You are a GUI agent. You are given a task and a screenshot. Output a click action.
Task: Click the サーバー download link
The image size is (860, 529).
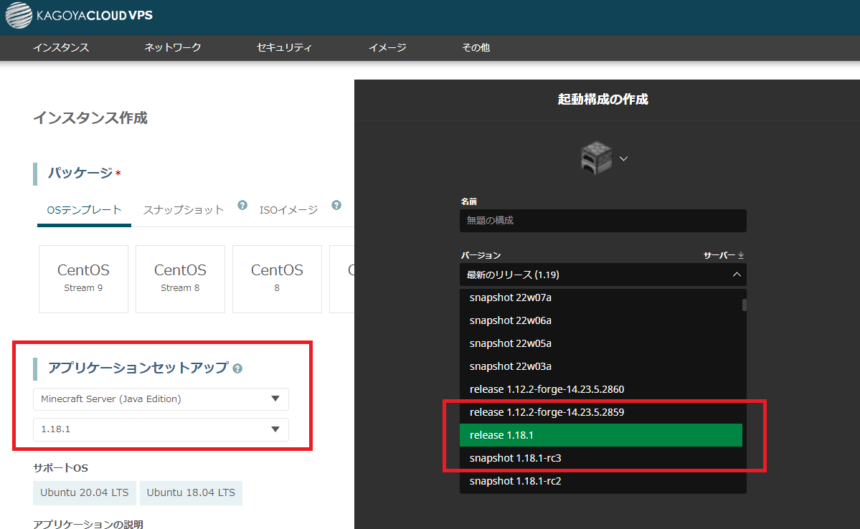tap(723, 255)
